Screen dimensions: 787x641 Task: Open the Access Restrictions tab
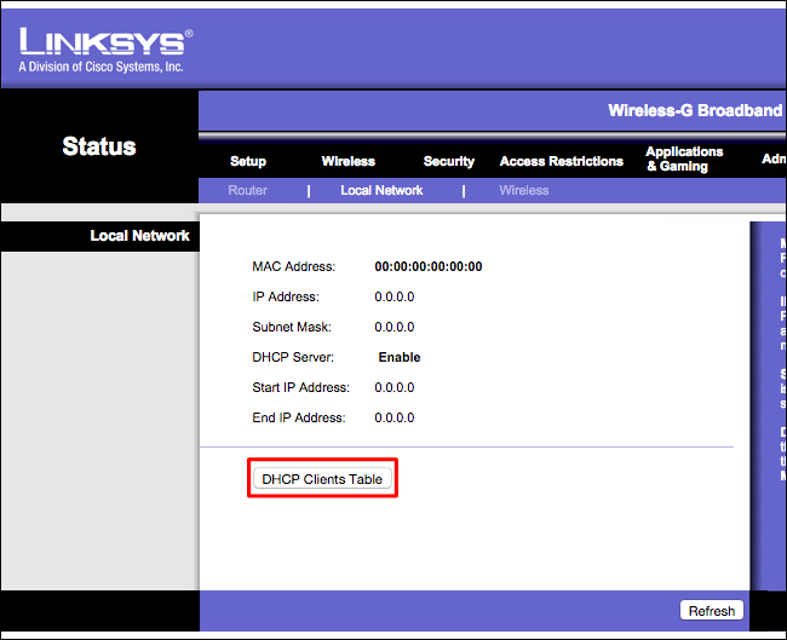(x=561, y=161)
